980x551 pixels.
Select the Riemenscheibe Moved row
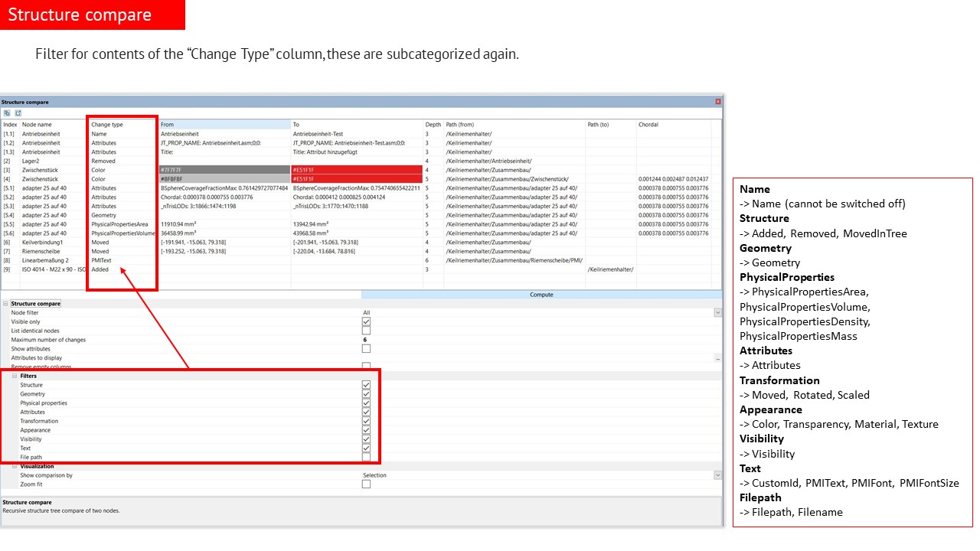pyautogui.click(x=361, y=251)
